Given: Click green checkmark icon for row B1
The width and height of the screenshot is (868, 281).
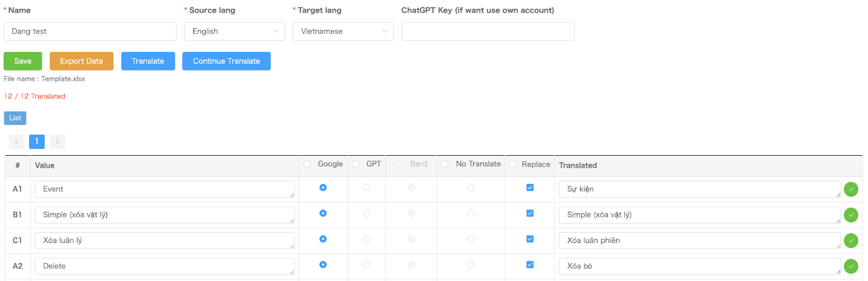Looking at the screenshot, I should (x=851, y=215).
